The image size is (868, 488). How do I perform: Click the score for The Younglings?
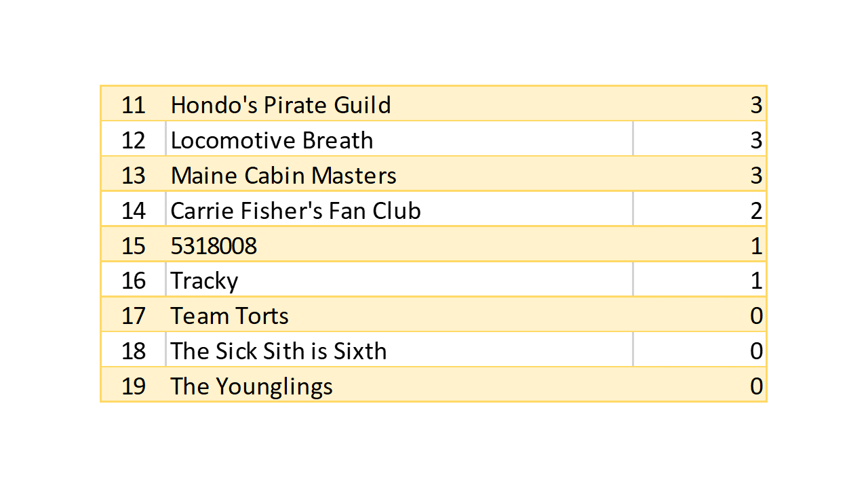[x=756, y=387]
